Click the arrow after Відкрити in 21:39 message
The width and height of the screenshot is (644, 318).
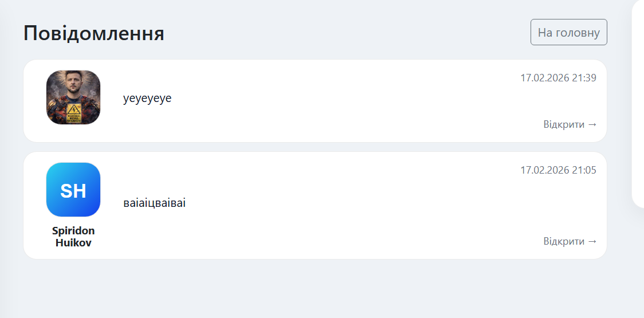[x=592, y=124]
